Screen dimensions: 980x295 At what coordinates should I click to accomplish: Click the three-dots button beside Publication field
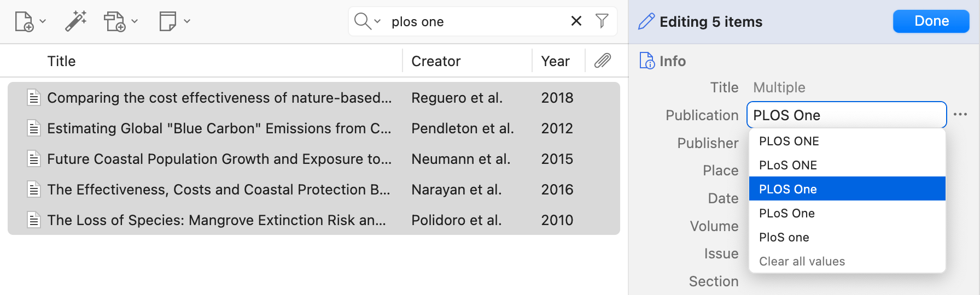click(960, 115)
